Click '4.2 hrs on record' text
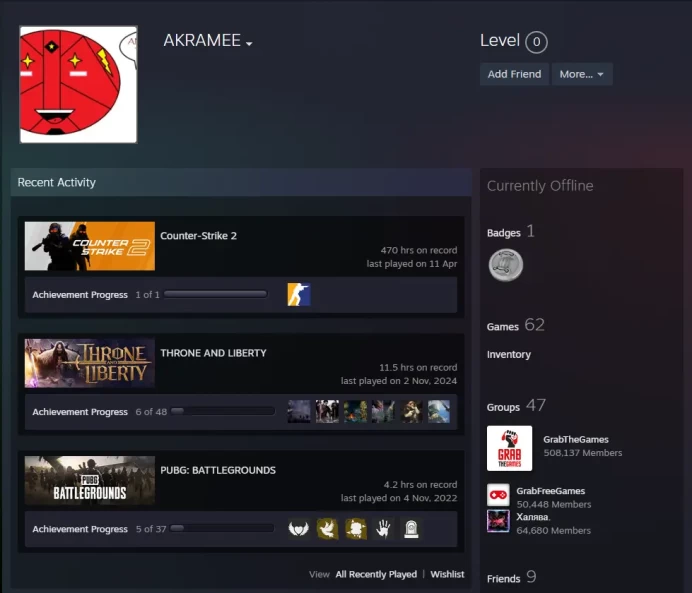This screenshot has height=593, width=692. pos(420,484)
